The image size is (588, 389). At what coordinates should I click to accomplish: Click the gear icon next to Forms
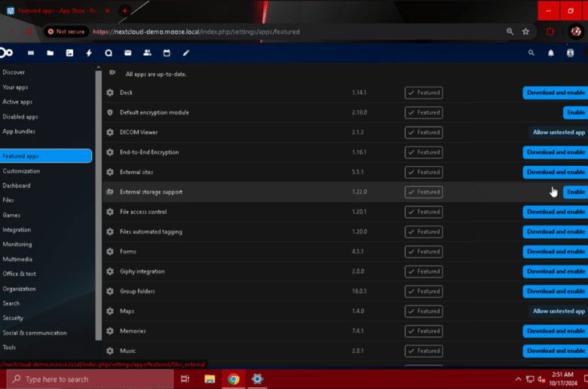(x=110, y=251)
